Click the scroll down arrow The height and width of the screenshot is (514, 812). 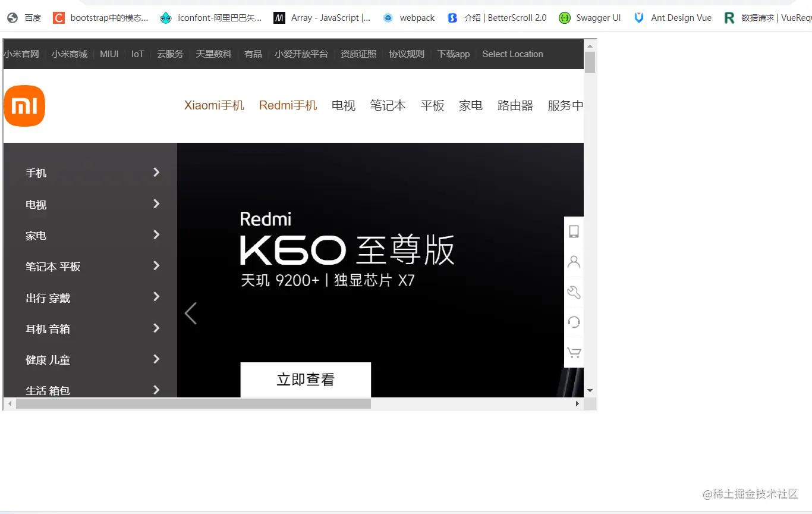tap(590, 391)
